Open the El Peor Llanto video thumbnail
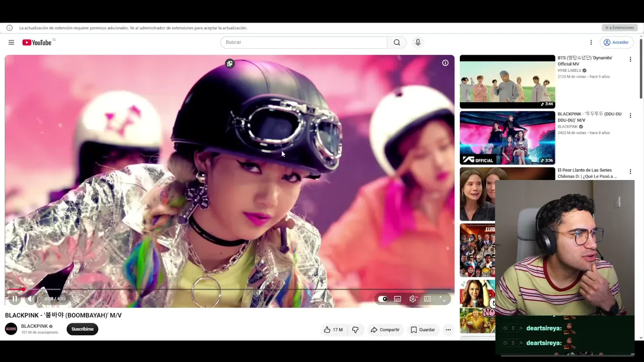This screenshot has height=362, width=644. [x=477, y=194]
